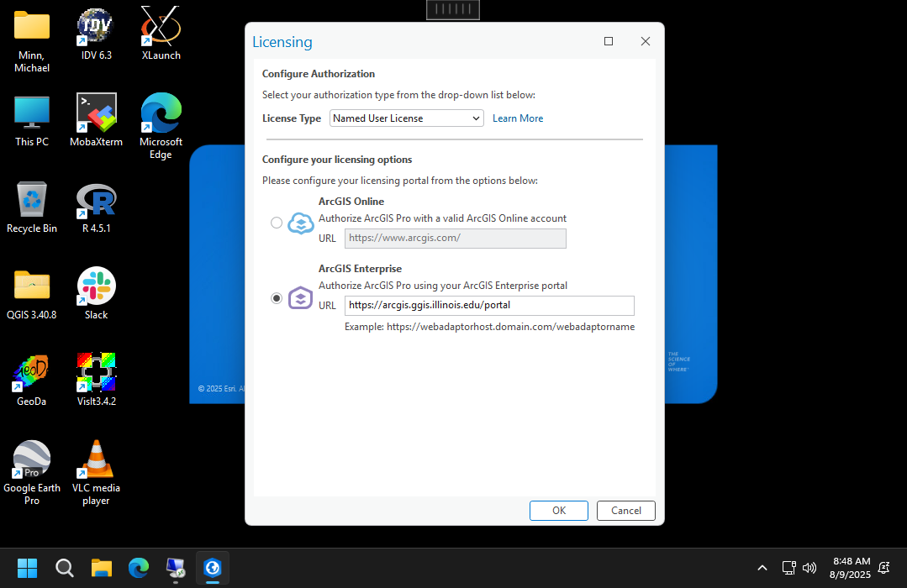The width and height of the screenshot is (907, 588).
Task: Select the Slack desktop shortcut
Action: click(x=96, y=286)
